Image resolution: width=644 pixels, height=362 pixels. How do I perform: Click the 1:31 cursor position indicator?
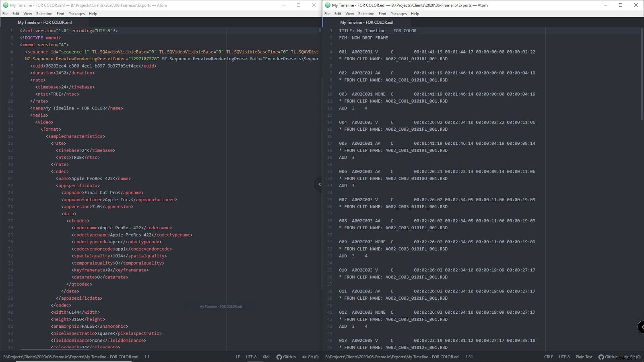[x=469, y=357]
